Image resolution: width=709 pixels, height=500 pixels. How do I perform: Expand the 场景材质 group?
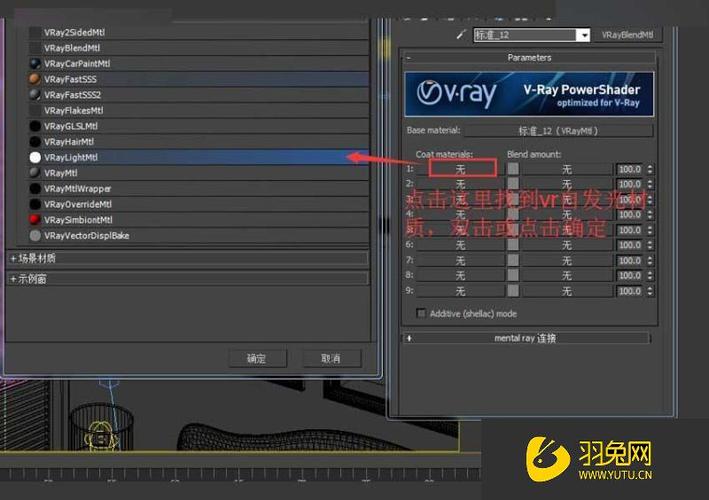point(188,259)
